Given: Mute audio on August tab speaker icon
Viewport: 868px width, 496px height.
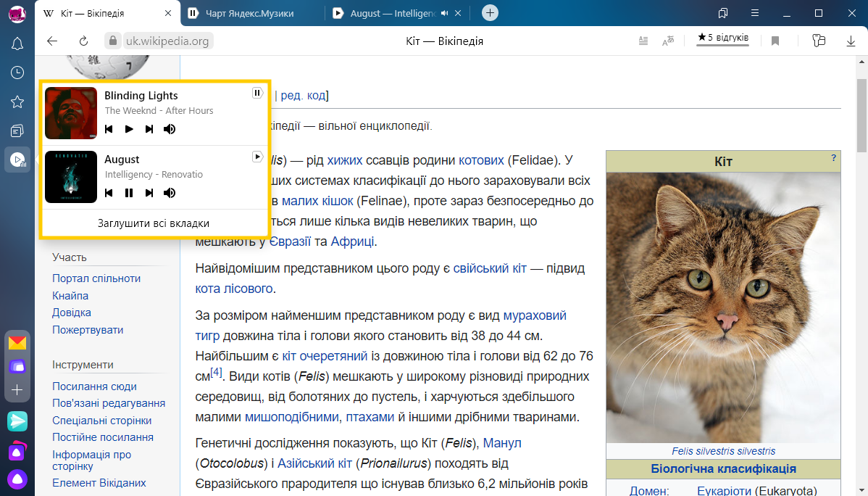Looking at the screenshot, I should [x=445, y=13].
